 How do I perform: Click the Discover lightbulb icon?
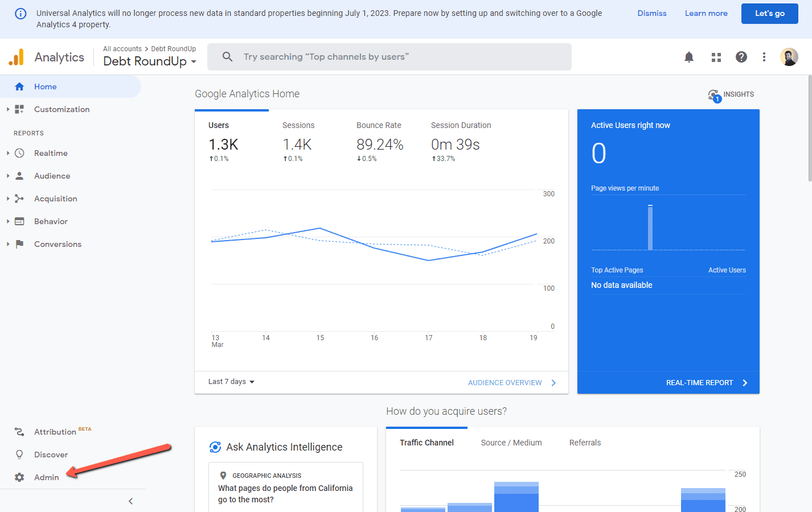tap(19, 455)
